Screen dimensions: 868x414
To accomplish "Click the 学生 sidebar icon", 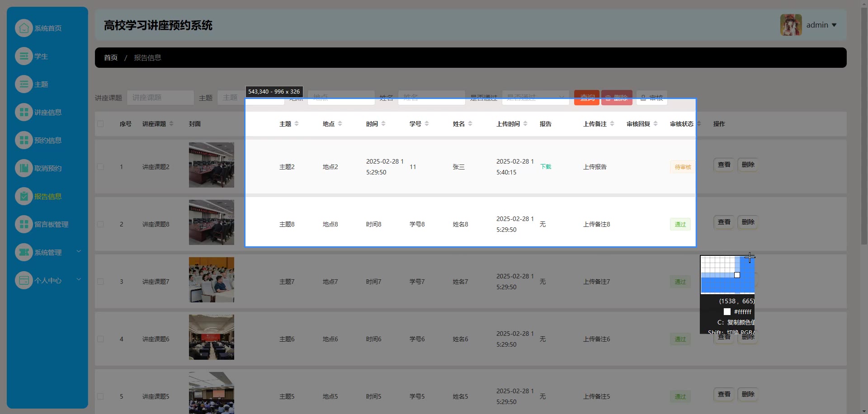I will point(24,56).
